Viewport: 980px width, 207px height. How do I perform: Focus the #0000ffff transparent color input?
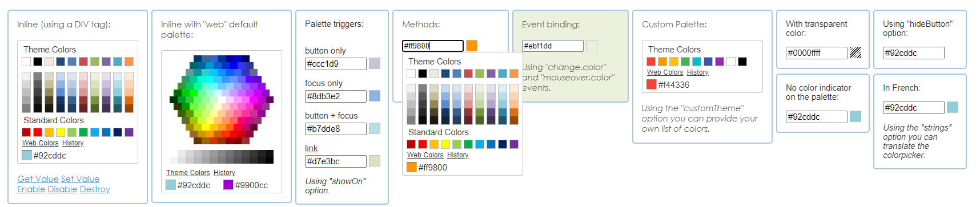click(x=816, y=53)
